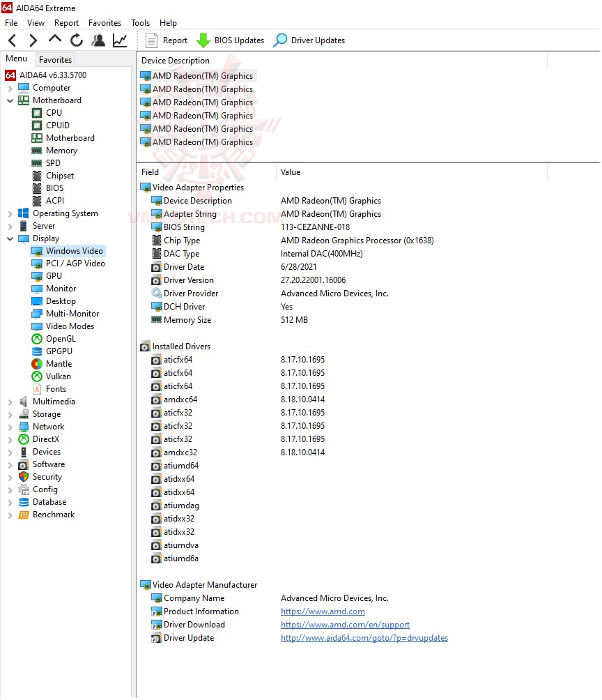The height and width of the screenshot is (700, 602).
Task: Go up one level with Up arrow icon
Action: [x=55, y=39]
